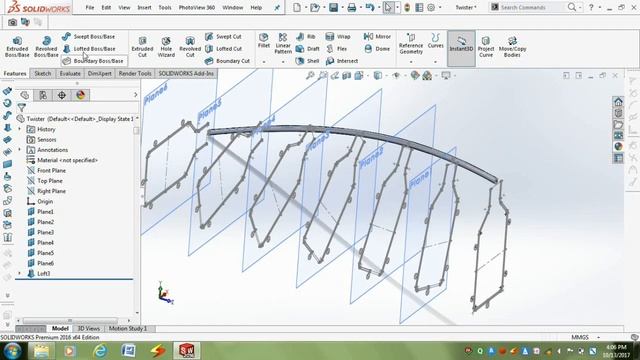The image size is (640, 360).
Task: Click the Mirror feature
Action: click(x=377, y=37)
